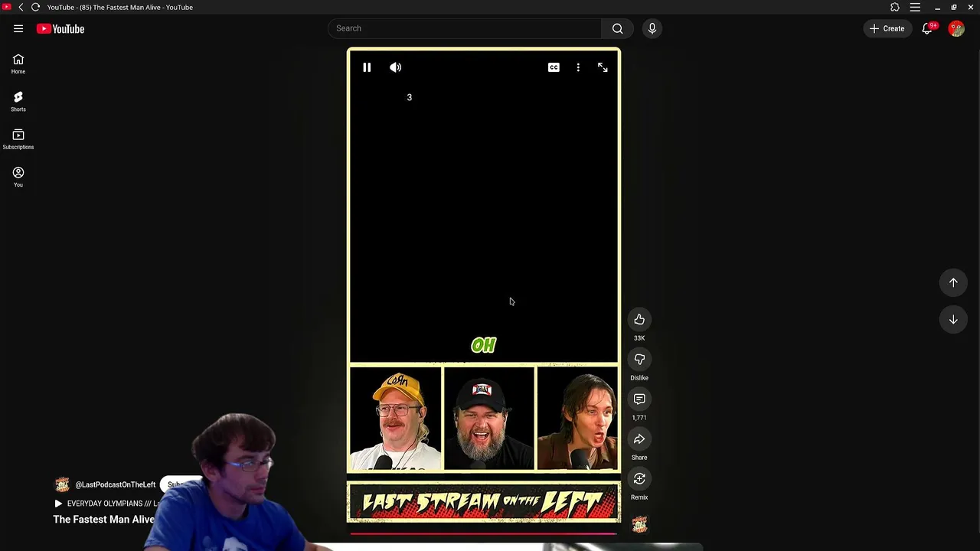Image resolution: width=980 pixels, height=551 pixels.
Task: Open the comments with 1,771 count
Action: pos(639,399)
